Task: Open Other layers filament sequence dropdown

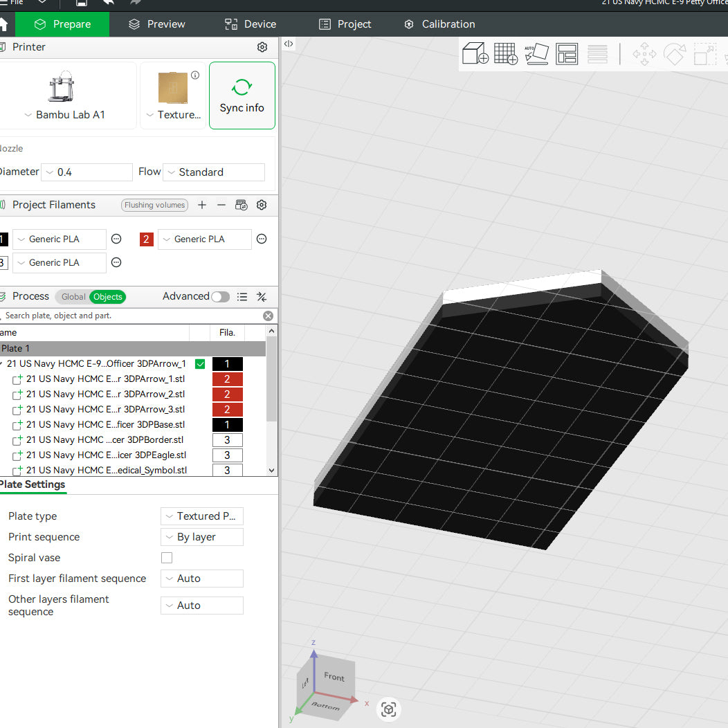Action: [x=202, y=606]
